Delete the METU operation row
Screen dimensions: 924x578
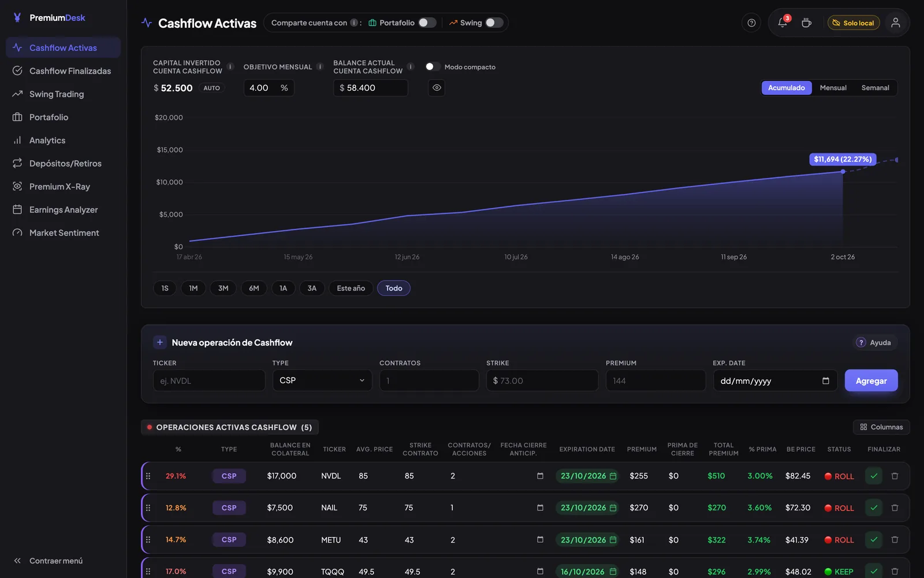tap(895, 540)
